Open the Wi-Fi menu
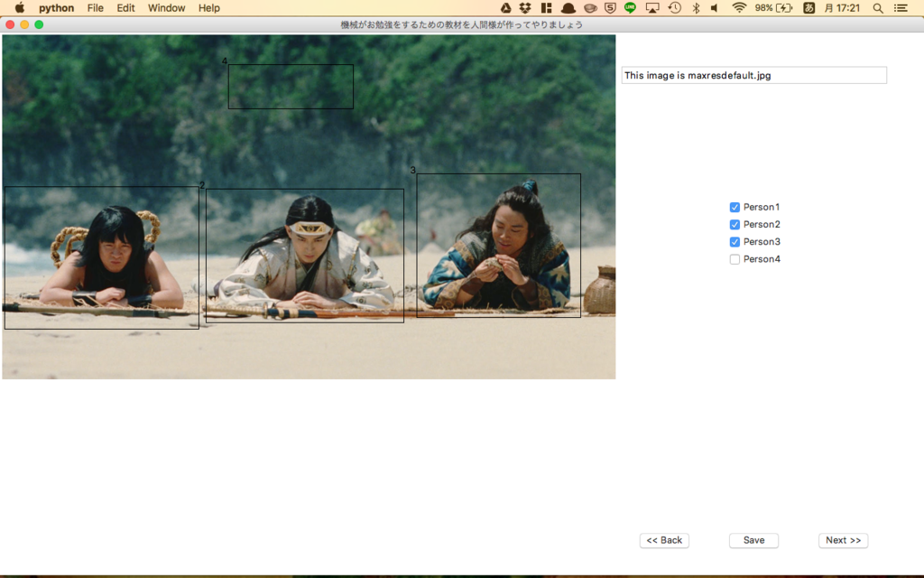Viewport: 924px width, 578px height. coord(739,7)
